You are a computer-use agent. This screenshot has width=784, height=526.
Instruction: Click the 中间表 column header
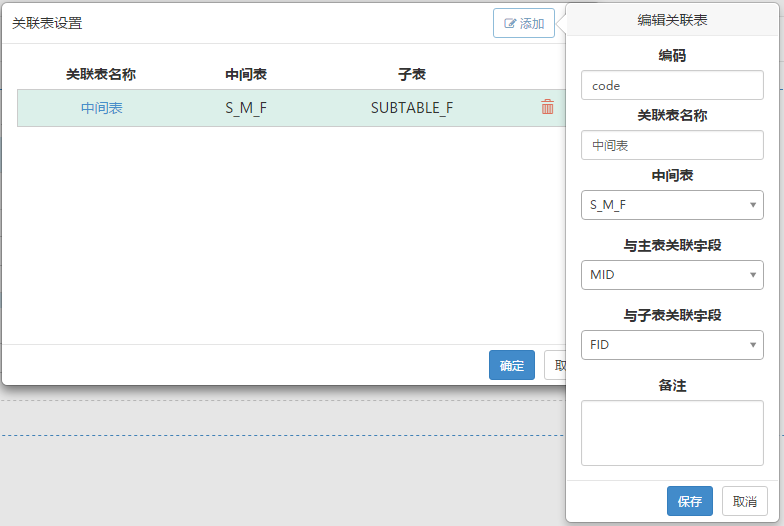246,74
